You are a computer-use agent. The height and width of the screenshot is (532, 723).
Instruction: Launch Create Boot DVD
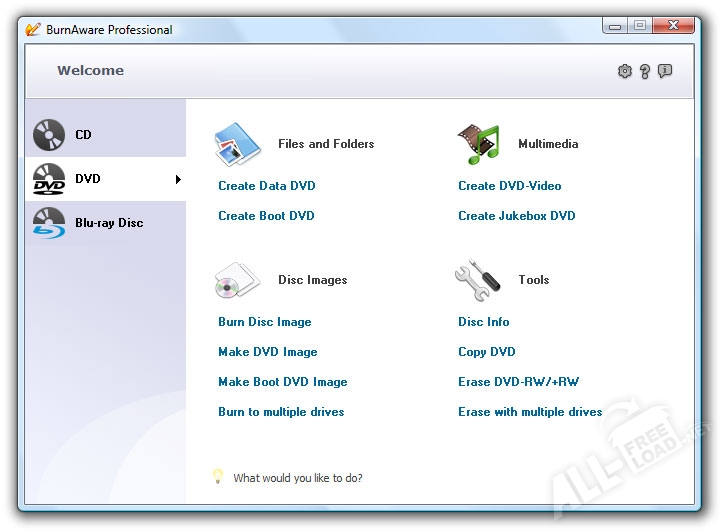[x=266, y=216]
